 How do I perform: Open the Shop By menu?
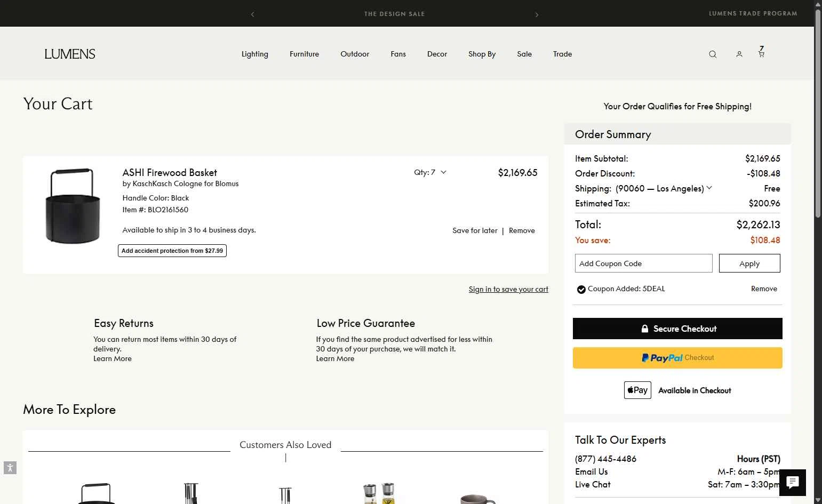point(482,54)
